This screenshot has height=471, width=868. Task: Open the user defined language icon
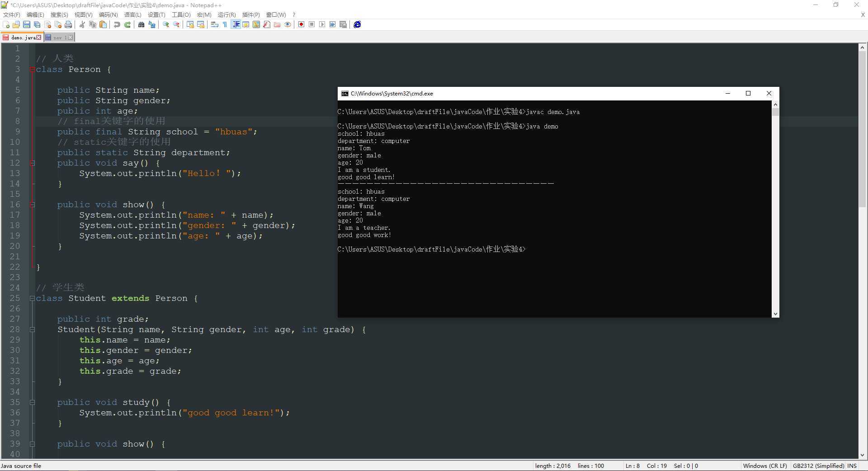[x=246, y=24]
